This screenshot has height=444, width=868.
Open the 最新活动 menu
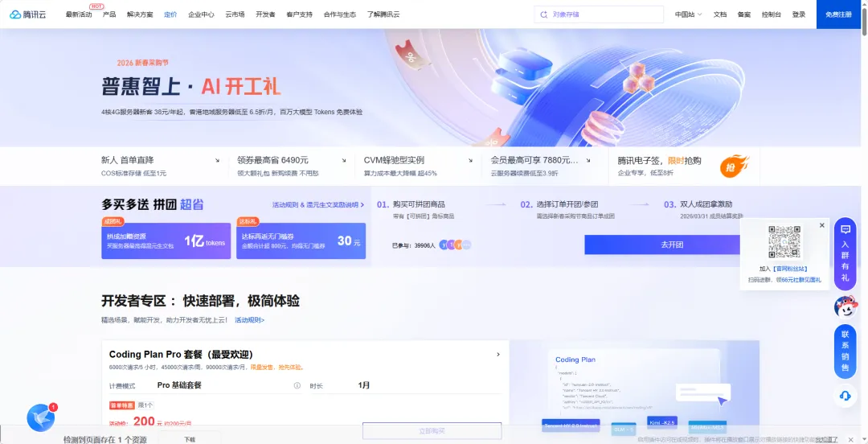click(79, 14)
